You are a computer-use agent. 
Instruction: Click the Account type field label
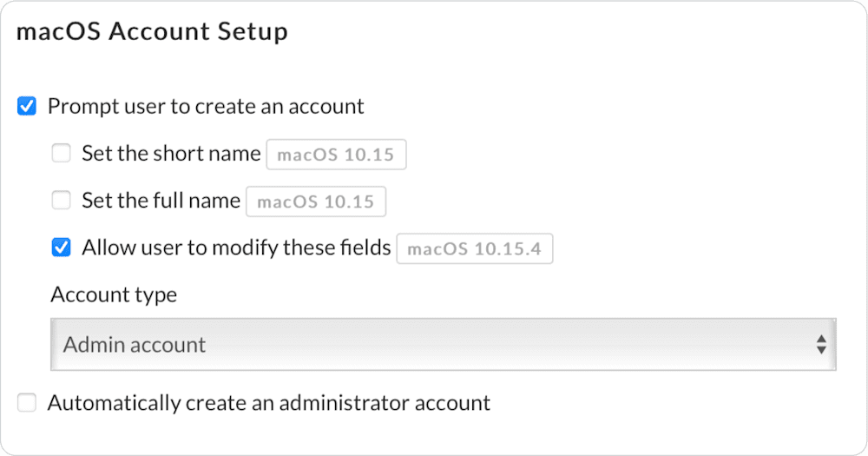click(114, 294)
